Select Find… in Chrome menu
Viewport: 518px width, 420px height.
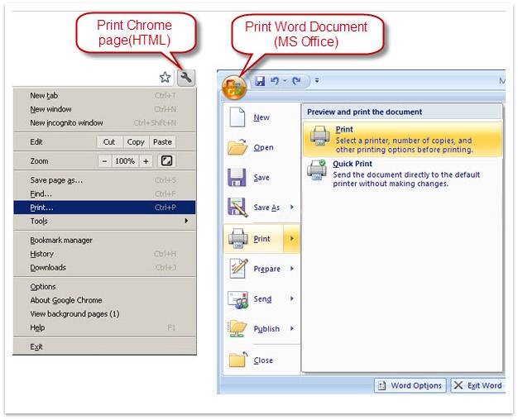tap(104, 193)
